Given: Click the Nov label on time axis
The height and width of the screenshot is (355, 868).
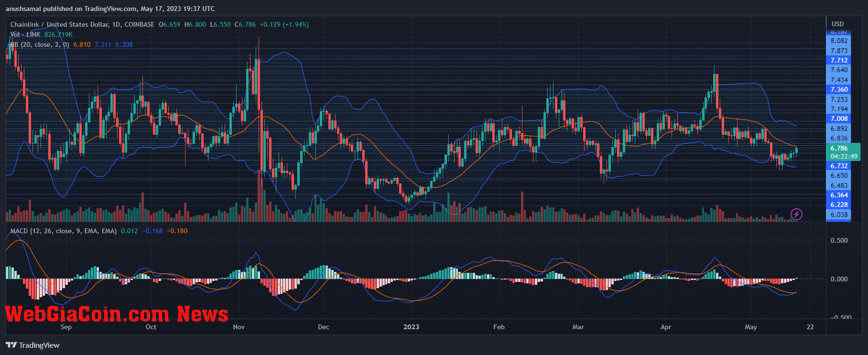Looking at the screenshot, I should click(x=239, y=327).
